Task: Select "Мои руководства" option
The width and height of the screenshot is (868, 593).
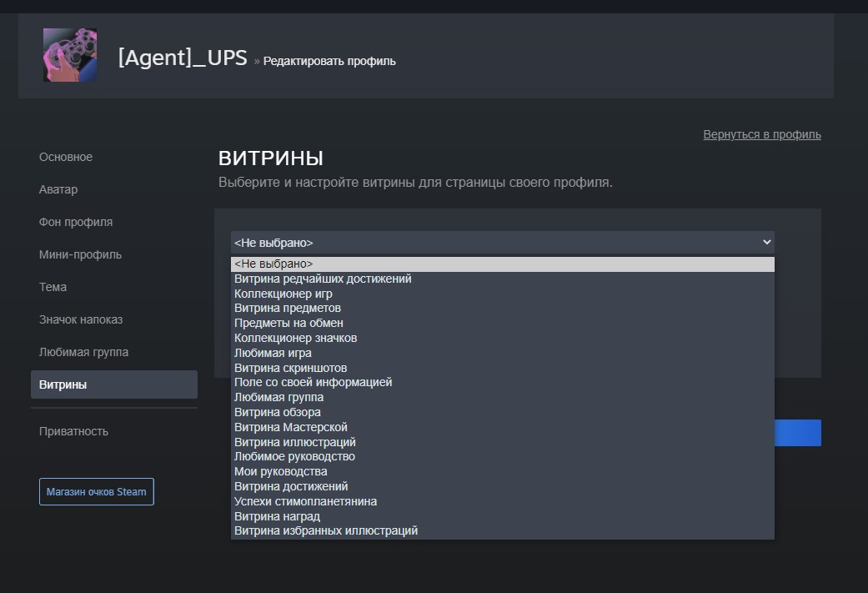Action: tap(279, 471)
